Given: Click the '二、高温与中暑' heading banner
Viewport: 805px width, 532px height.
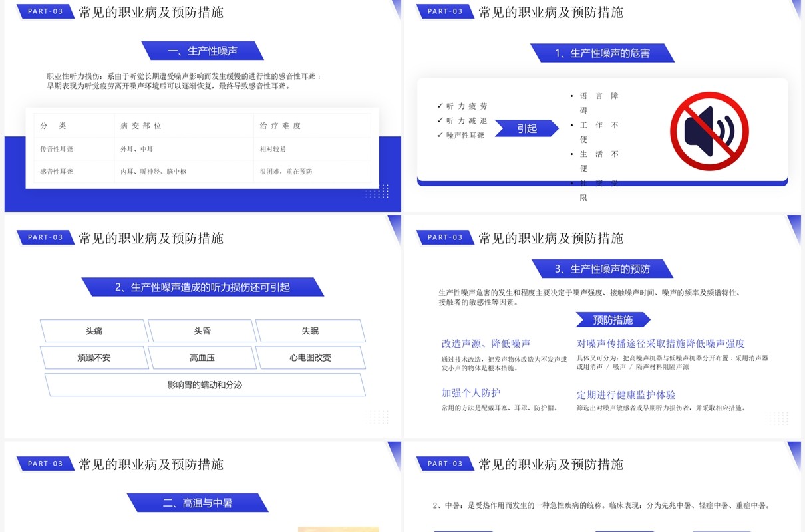Looking at the screenshot, I should 198,503.
